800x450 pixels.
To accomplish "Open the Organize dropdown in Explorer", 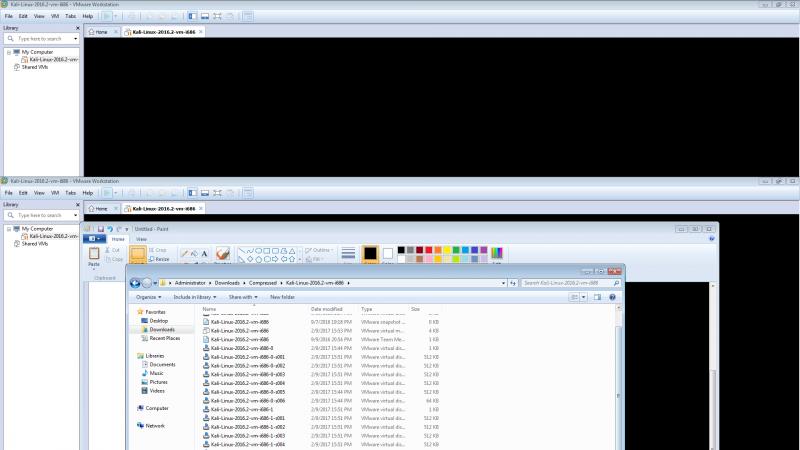I will tap(148, 297).
